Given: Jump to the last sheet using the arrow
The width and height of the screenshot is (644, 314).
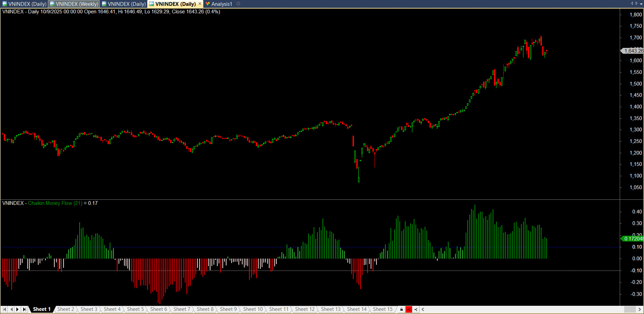Looking at the screenshot, I should (24, 309).
